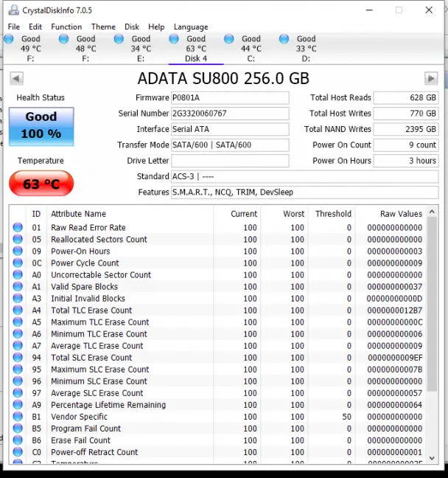Click raw value 0000000012B7
The width and height of the screenshot is (448, 478).
point(394,311)
